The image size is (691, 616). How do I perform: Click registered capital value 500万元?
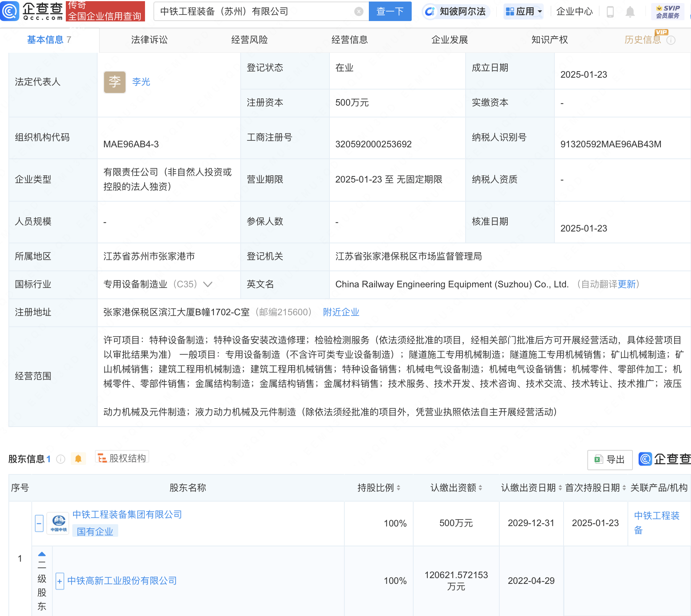coord(352,103)
